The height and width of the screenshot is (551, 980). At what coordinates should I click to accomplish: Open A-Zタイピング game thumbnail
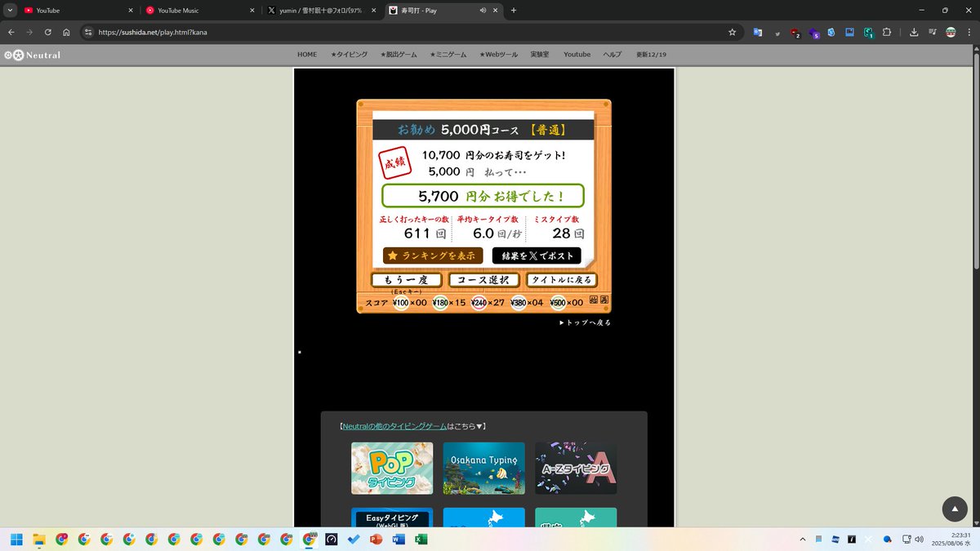point(576,469)
